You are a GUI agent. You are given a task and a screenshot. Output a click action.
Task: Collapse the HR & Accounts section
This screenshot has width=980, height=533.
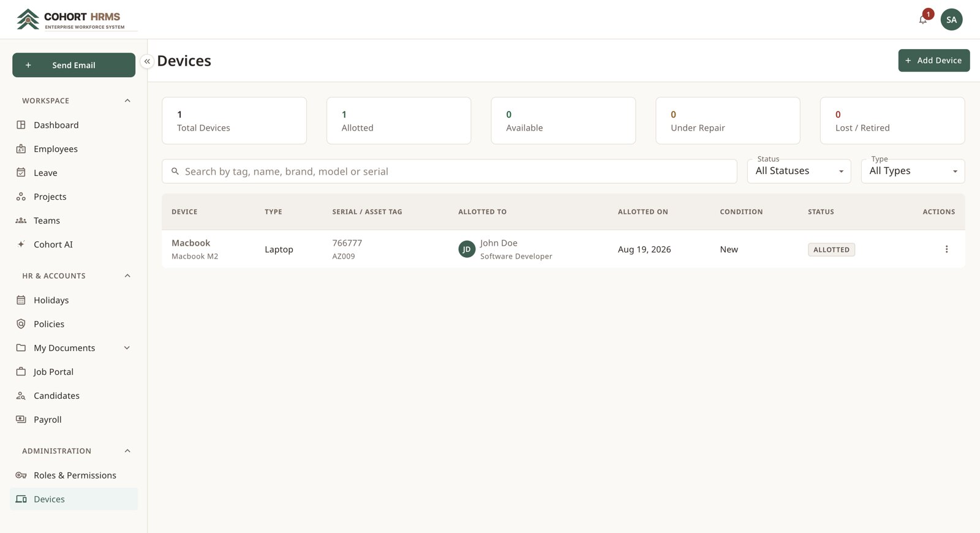[127, 276]
